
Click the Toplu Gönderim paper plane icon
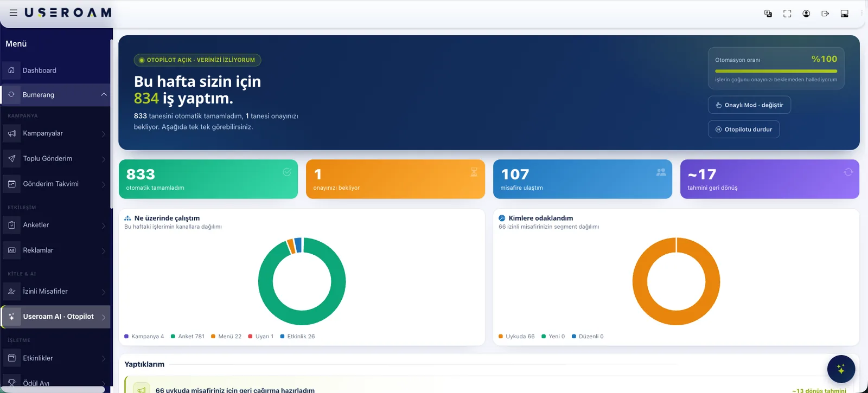(12, 158)
